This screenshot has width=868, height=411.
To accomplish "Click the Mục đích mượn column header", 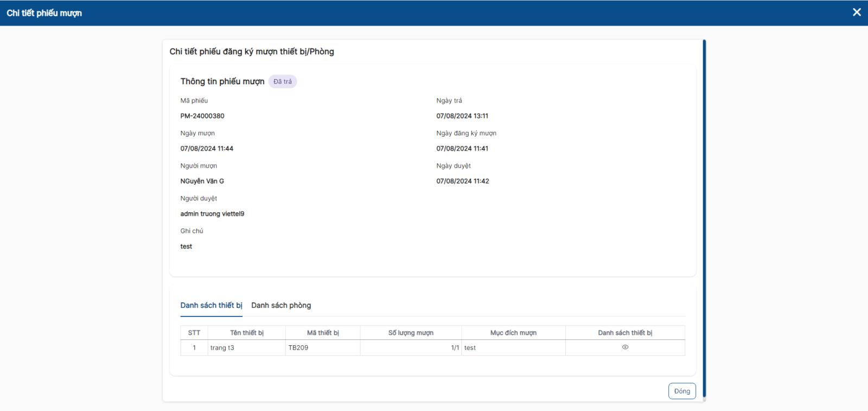I will click(x=513, y=333).
